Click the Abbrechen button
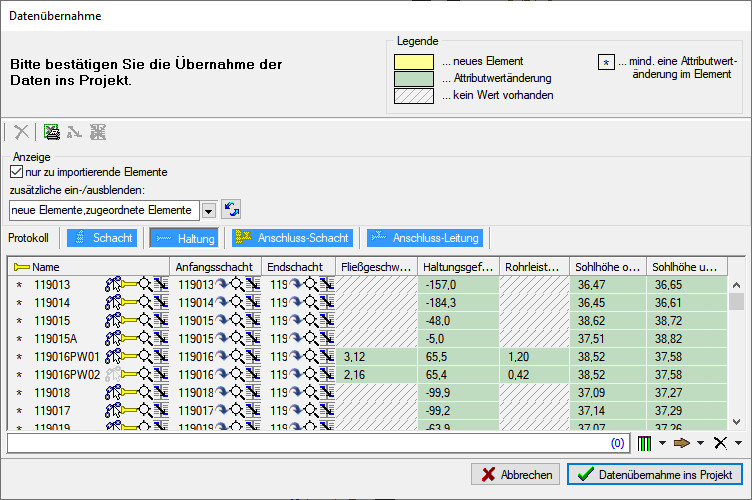The width and height of the screenshot is (752, 500). (x=515, y=475)
